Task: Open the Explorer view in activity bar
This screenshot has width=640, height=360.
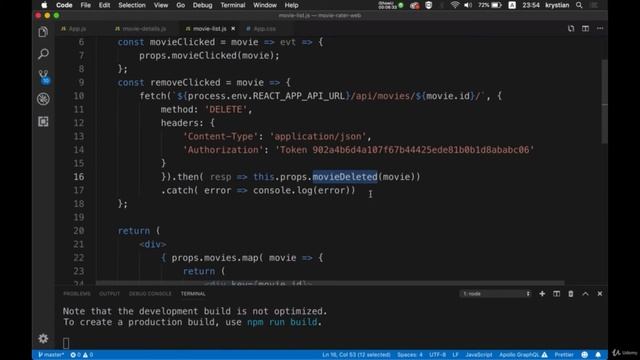Action: click(43, 32)
